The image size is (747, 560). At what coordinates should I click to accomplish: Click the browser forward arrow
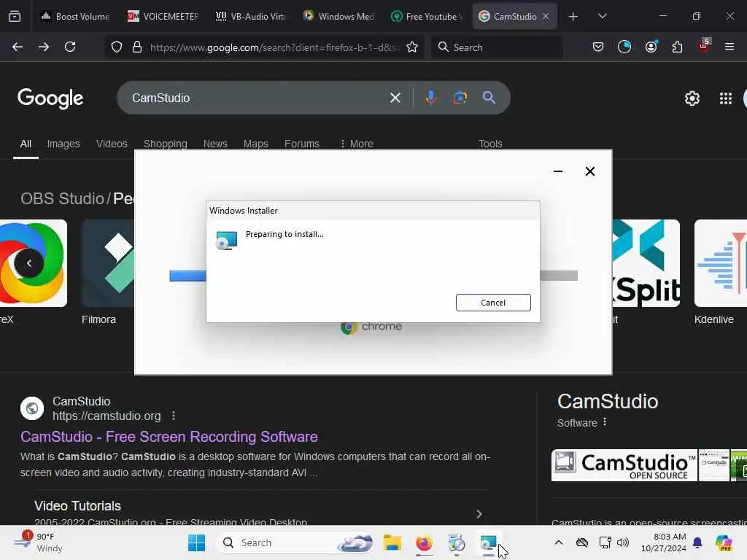pos(43,47)
